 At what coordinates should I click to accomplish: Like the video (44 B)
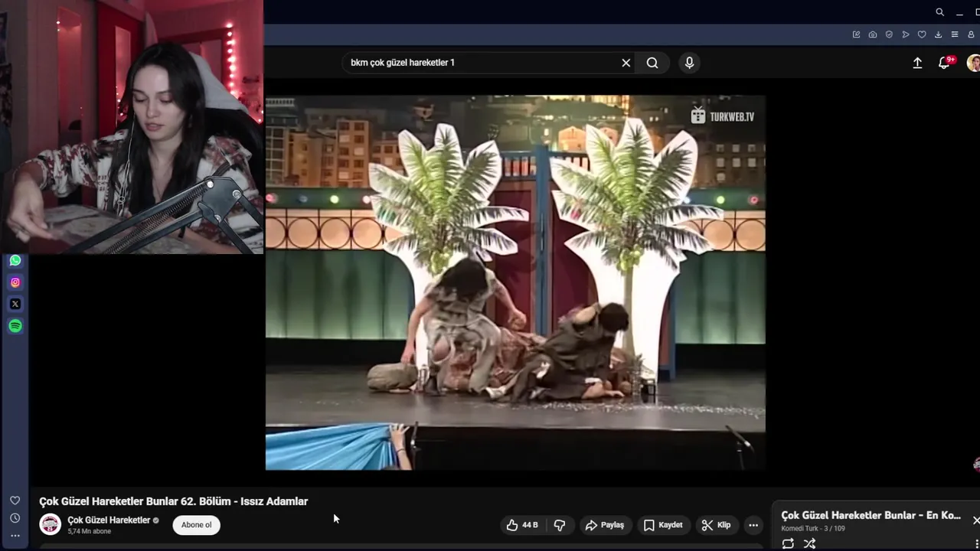click(x=522, y=525)
